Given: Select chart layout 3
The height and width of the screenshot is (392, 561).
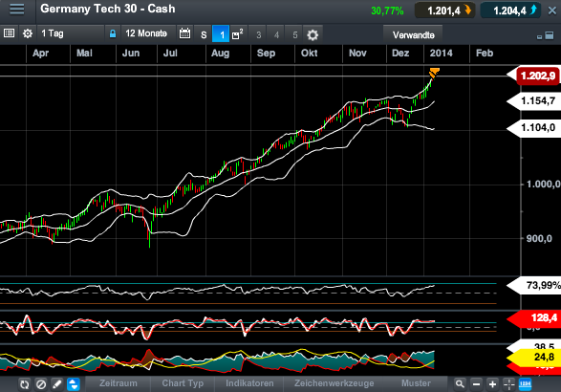Looking at the screenshot, I should [259, 34].
